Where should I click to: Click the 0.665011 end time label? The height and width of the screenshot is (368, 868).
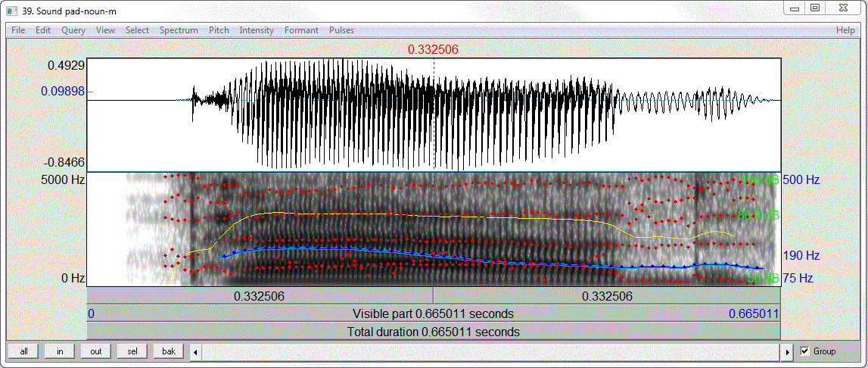coord(754,313)
